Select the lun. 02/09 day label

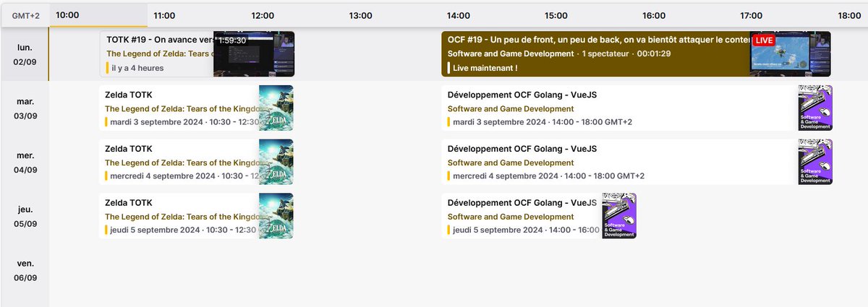pyautogui.click(x=25, y=54)
